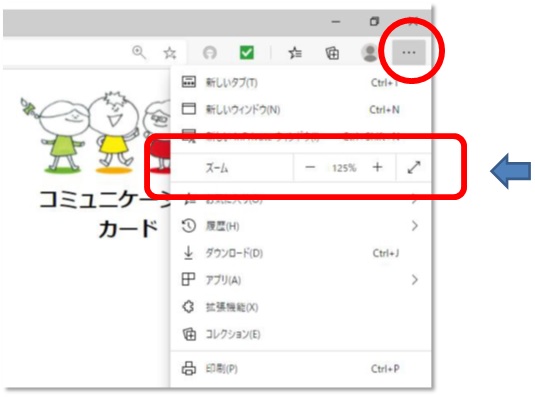Click the profile avatar icon
Image resolution: width=535 pixels, height=397 pixels.
[x=370, y=53]
